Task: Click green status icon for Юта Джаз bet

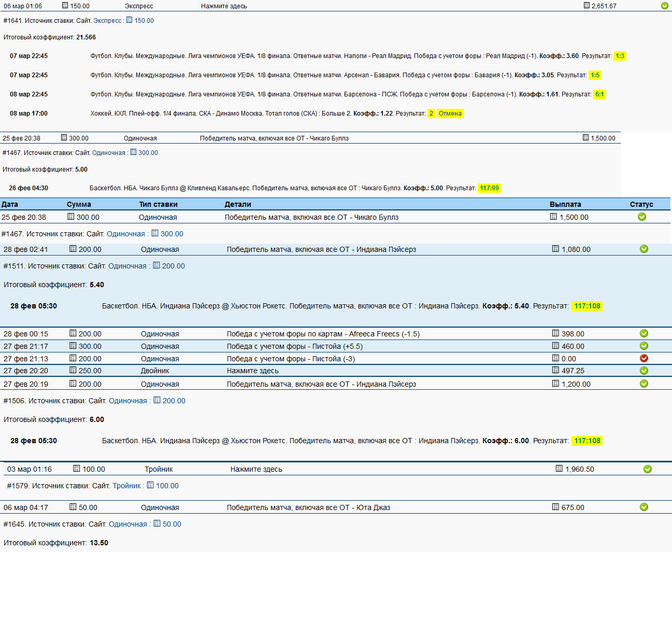Action: 644,507
